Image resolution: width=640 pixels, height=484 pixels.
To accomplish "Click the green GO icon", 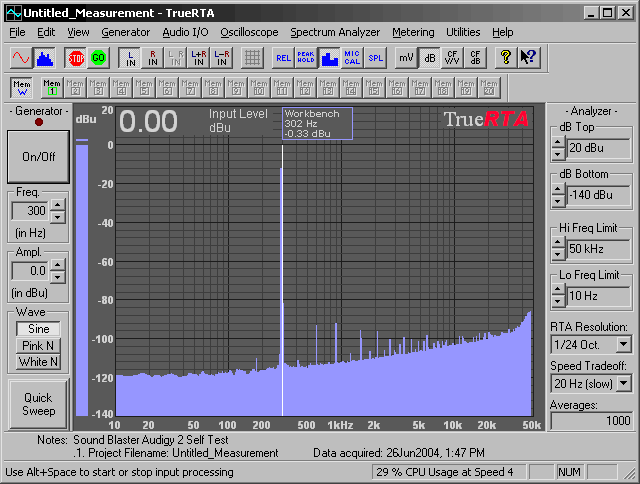I will (98, 58).
